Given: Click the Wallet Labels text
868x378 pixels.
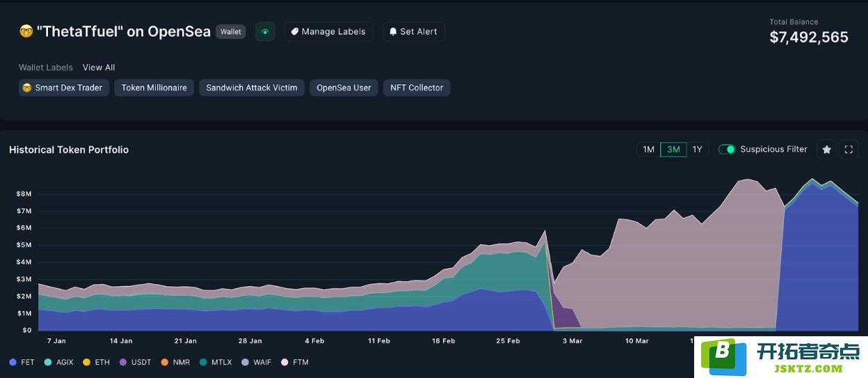Looking at the screenshot, I should [46, 68].
